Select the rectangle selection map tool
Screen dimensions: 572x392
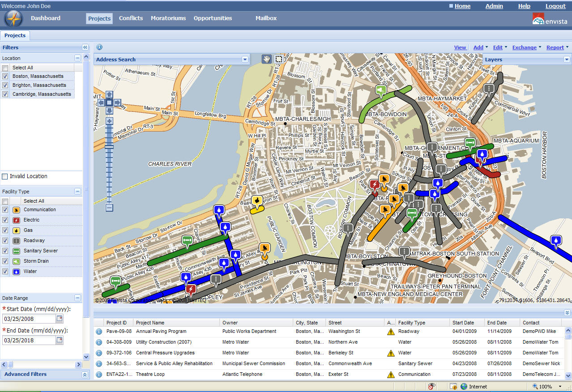pyautogui.click(x=279, y=59)
